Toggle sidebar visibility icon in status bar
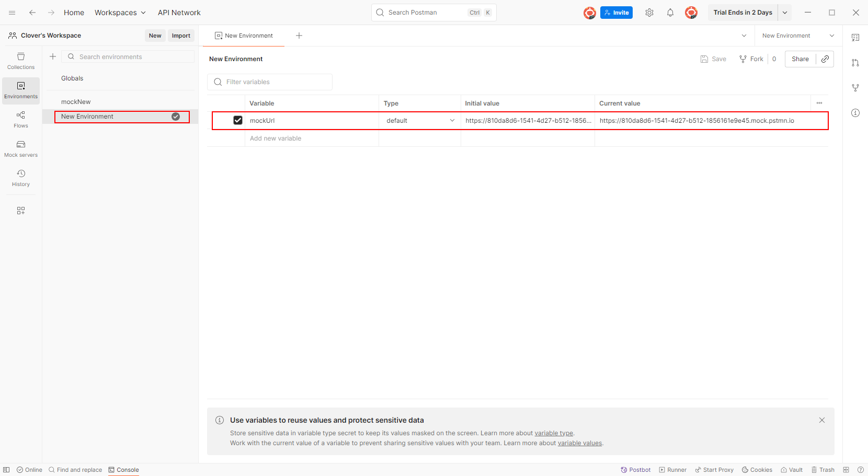 pos(6,470)
